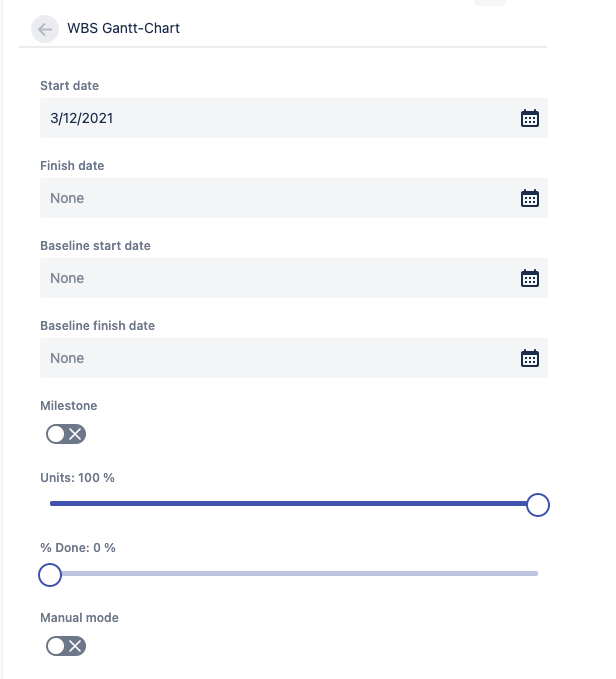Viewport: 616px width, 679px height.
Task: Click the Units: 100 % label
Action: 77,478
